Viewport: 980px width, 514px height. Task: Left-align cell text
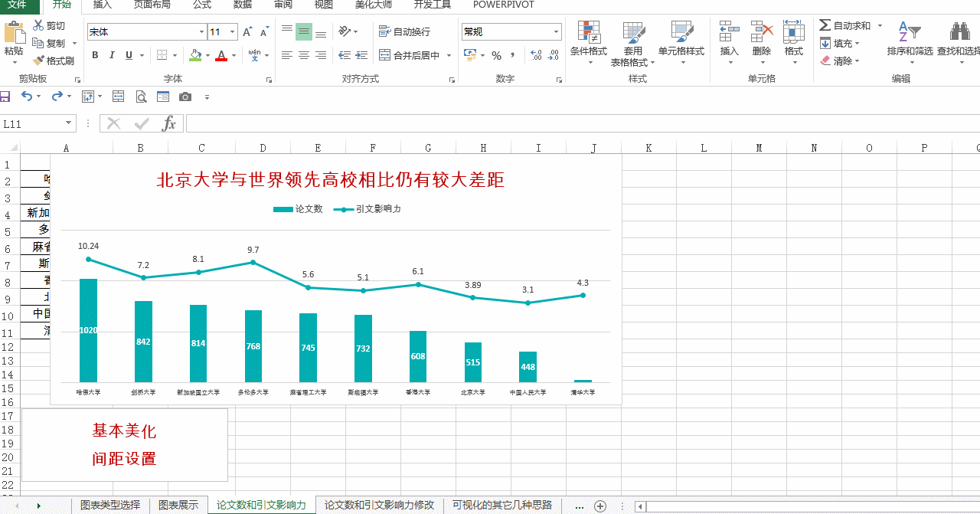(287, 55)
